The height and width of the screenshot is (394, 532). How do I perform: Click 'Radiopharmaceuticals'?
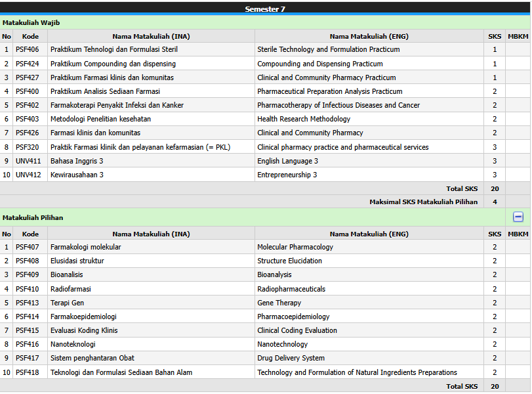click(x=291, y=290)
